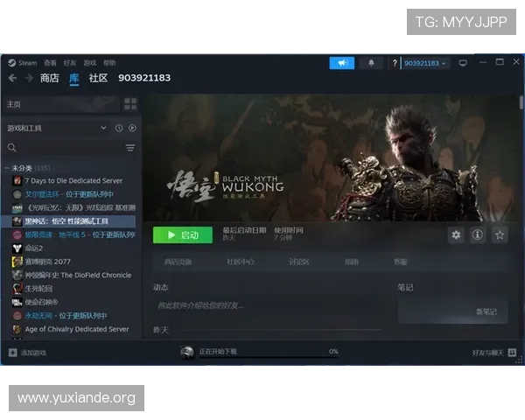Select 7 Days to Die Dedicated Server

click(x=73, y=180)
